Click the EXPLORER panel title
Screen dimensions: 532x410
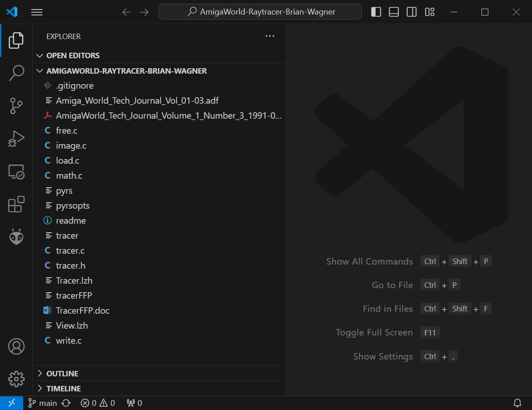point(63,36)
